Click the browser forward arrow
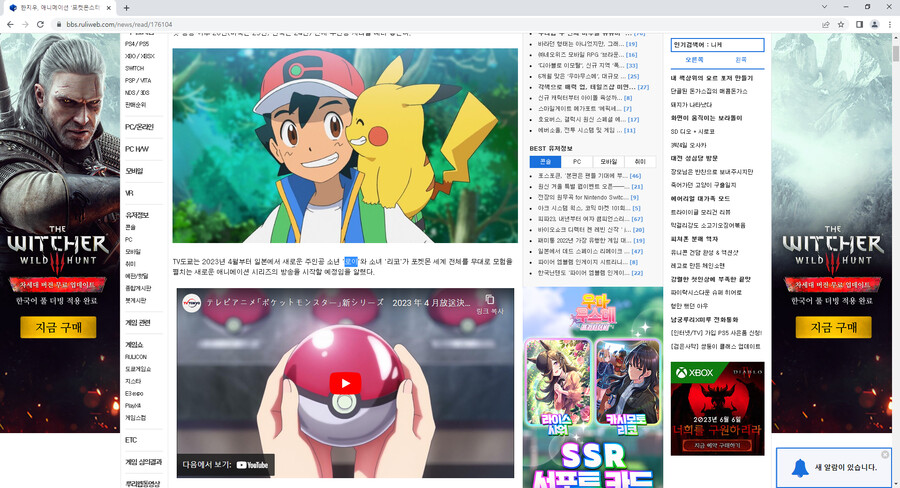900x488 pixels. (25, 24)
